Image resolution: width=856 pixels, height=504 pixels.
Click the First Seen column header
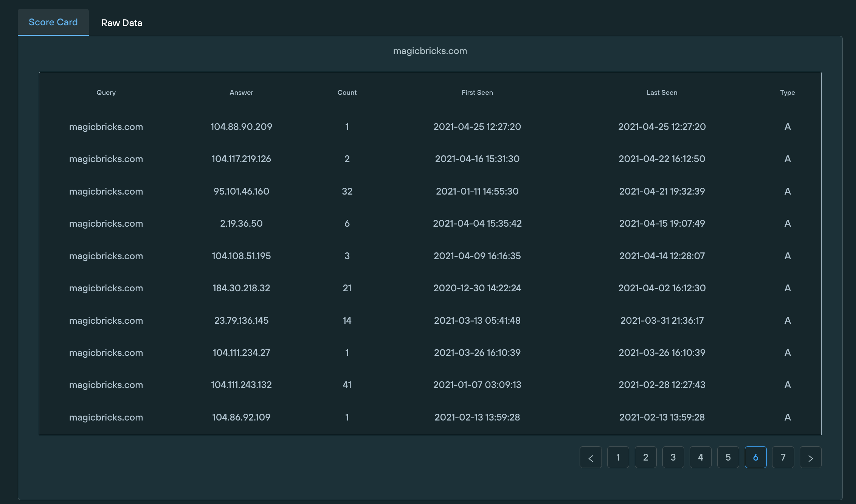(477, 93)
